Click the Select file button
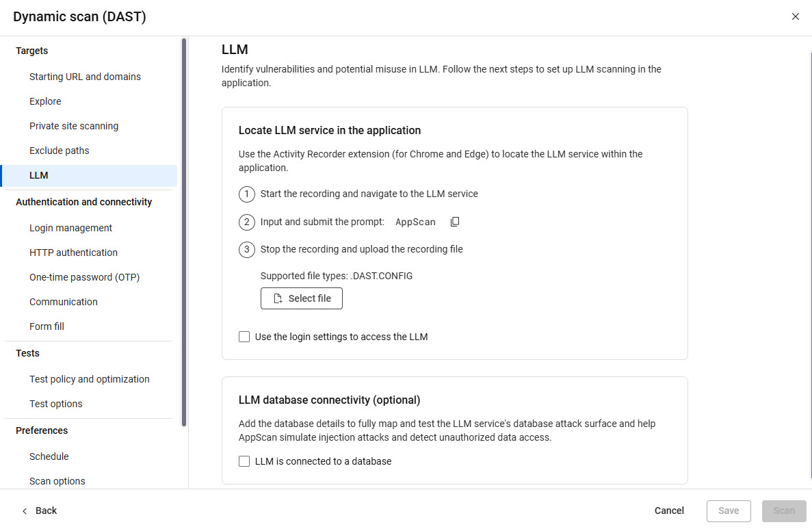812x529 pixels. (x=301, y=298)
